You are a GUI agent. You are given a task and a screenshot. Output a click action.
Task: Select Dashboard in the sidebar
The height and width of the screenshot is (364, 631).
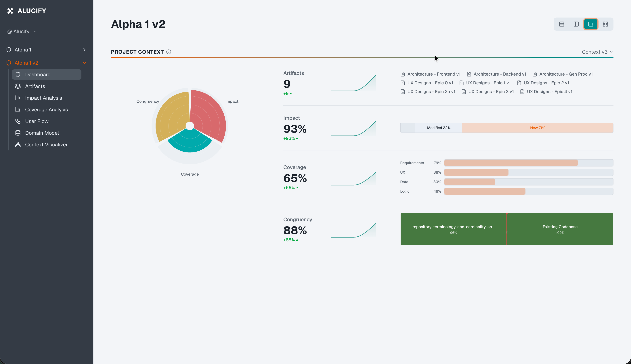[x=38, y=74]
